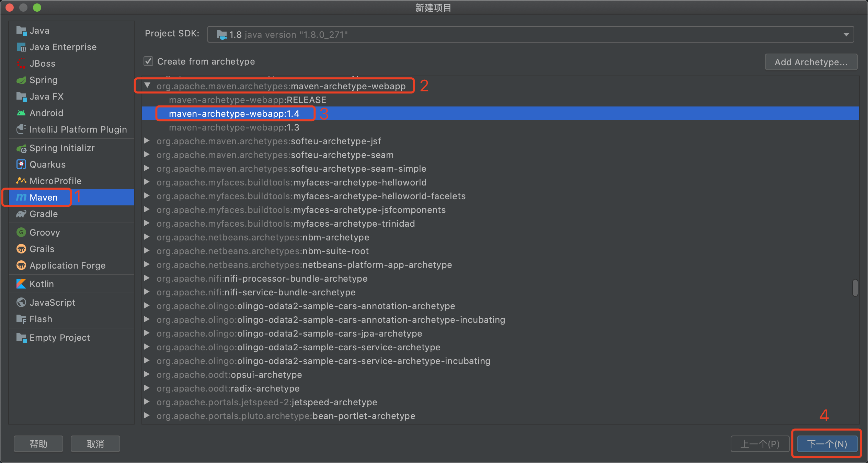Select olingo-odata2-sample-cars-jpa-archetype row text
This screenshot has height=463, width=868.
289,334
